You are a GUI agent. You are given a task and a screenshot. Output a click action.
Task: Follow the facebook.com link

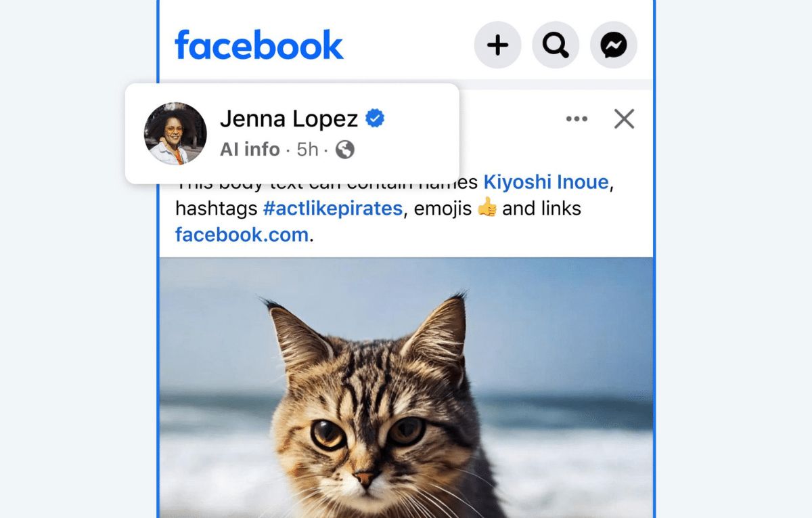(x=242, y=234)
